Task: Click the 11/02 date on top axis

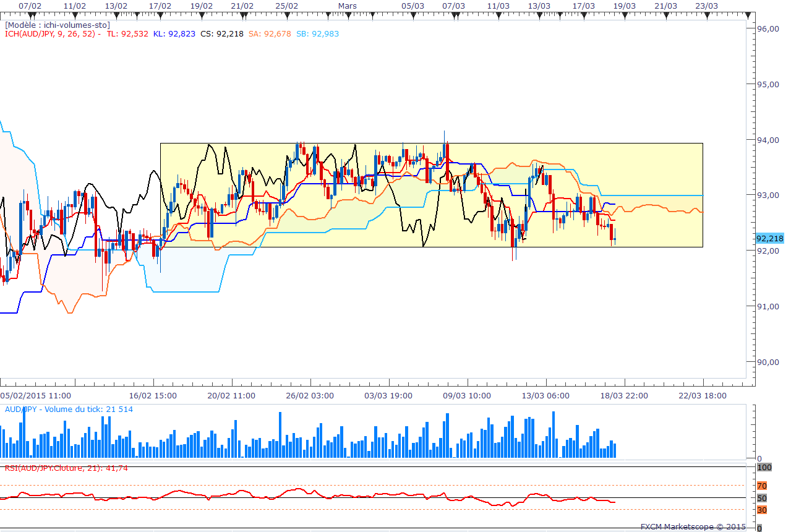Action: tap(74, 5)
